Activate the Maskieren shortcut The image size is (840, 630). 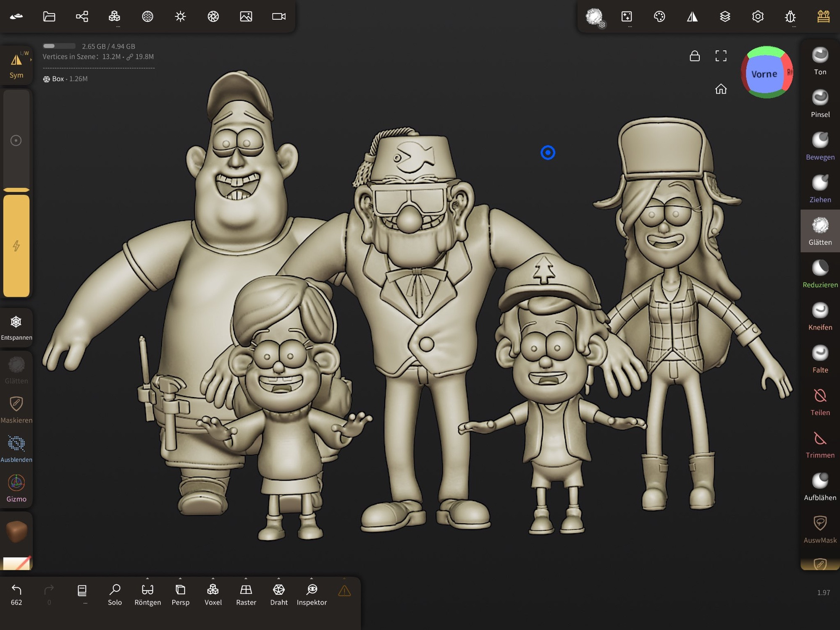[x=16, y=409]
